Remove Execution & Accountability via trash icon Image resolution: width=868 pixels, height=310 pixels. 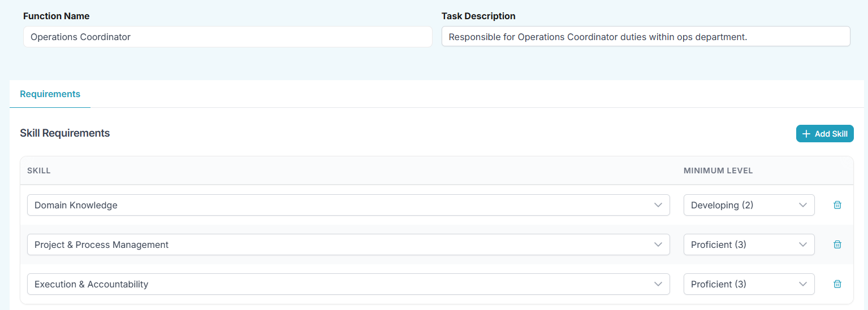pos(837,284)
